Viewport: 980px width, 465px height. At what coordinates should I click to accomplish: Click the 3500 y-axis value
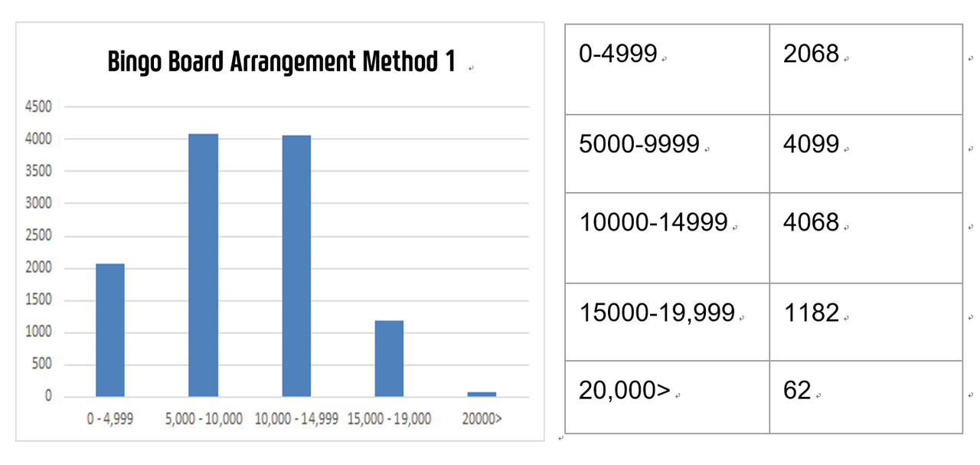(x=38, y=172)
